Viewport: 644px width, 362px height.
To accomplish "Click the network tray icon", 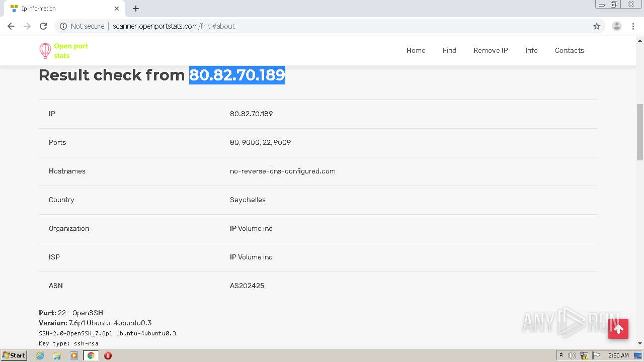I will (584, 355).
